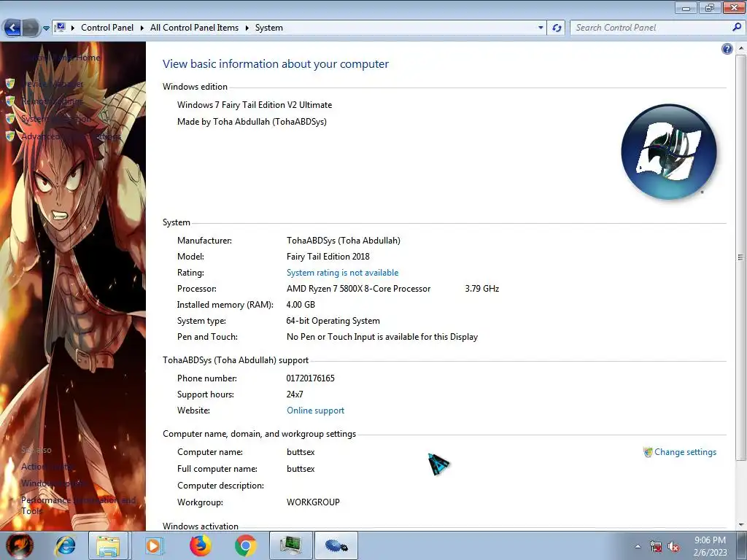The width and height of the screenshot is (747, 560).
Task: Open the Start menu orb
Action: click(20, 545)
